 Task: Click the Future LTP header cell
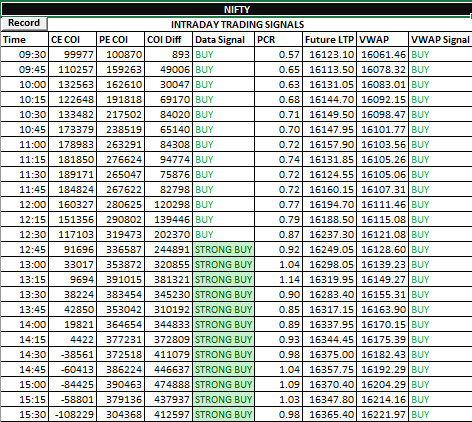(x=329, y=40)
